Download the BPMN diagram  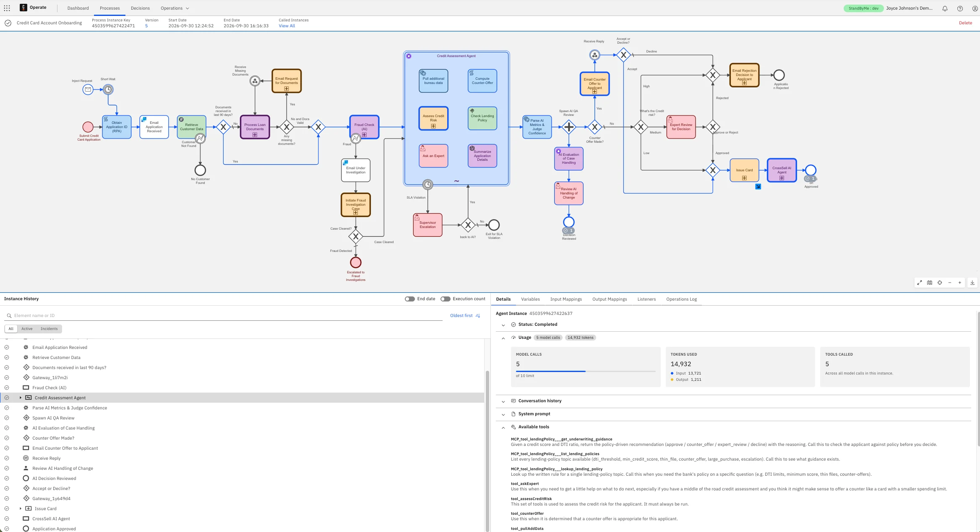[972, 283]
